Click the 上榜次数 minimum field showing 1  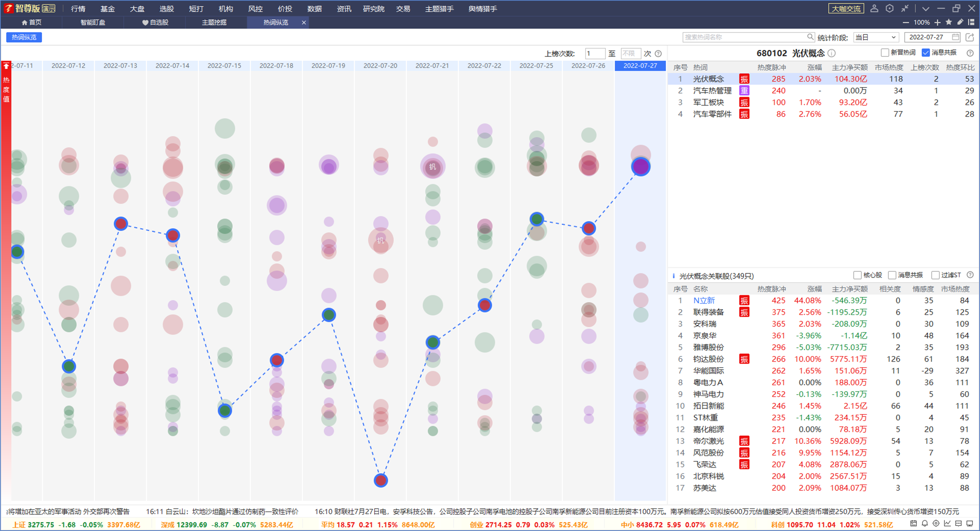click(x=595, y=53)
